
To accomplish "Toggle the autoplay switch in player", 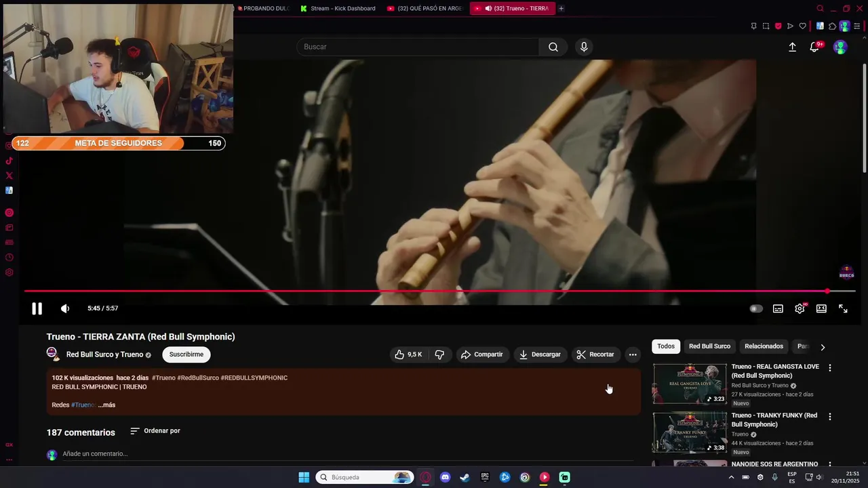I will tap(755, 308).
